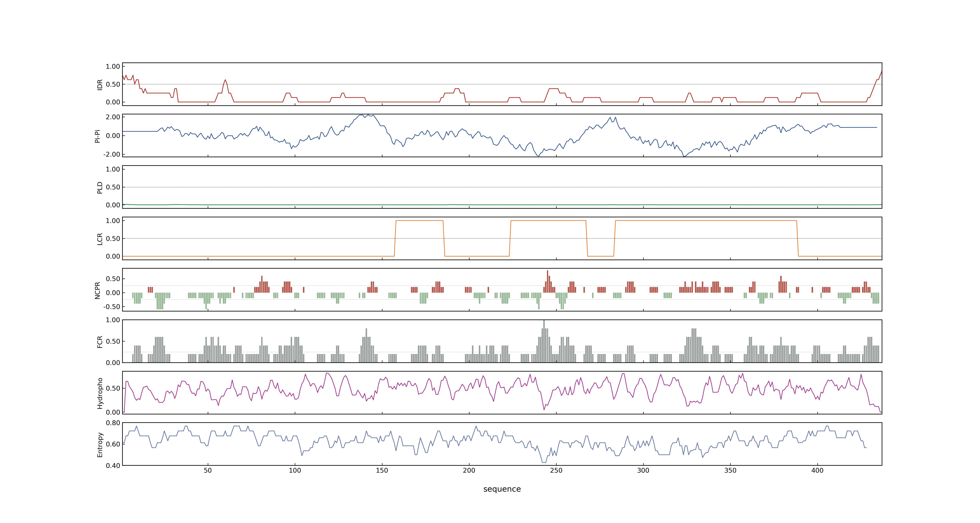Select the LCR y-axis label
Viewport: 980px width, 523px height.
100,239
